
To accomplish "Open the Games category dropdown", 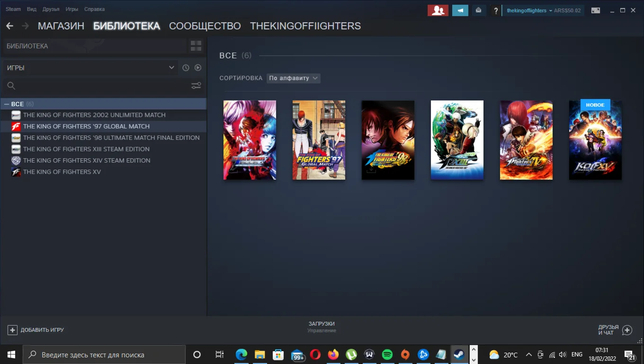I will 90,68.
